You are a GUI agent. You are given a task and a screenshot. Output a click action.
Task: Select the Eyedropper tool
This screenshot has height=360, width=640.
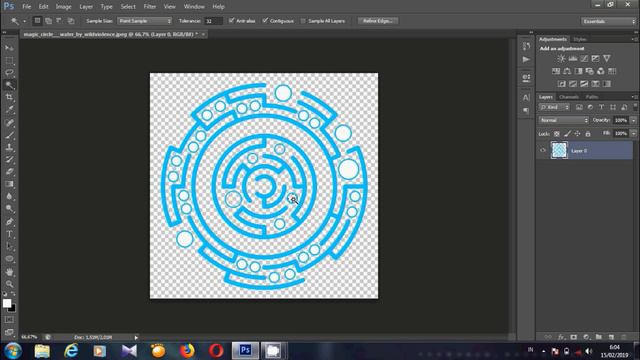(9, 109)
